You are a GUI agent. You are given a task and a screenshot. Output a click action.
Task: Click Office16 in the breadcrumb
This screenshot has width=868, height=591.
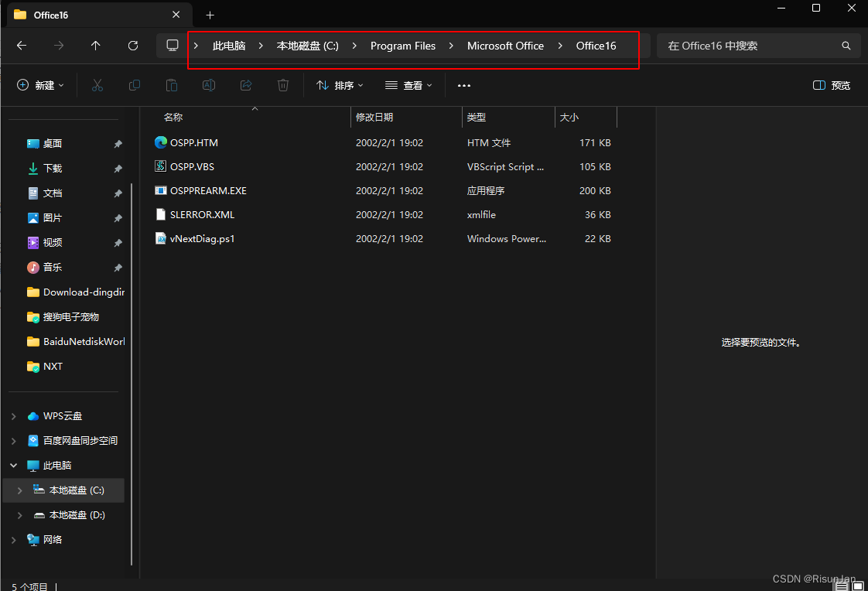pyautogui.click(x=596, y=46)
